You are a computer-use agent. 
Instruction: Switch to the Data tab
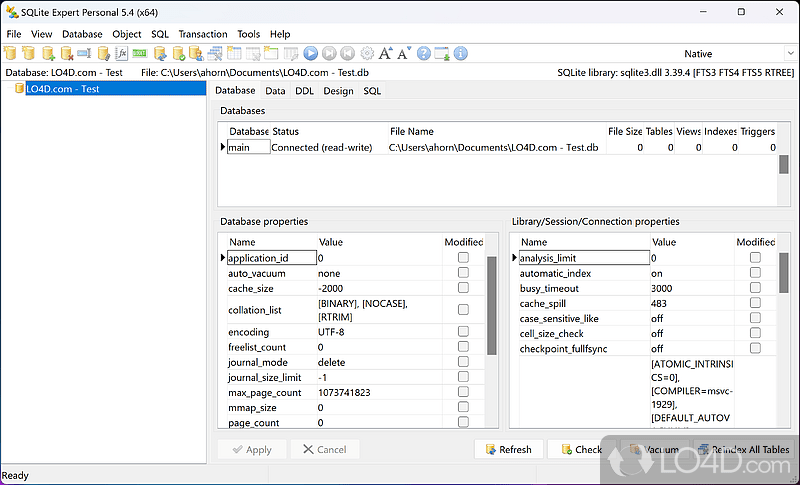[275, 91]
